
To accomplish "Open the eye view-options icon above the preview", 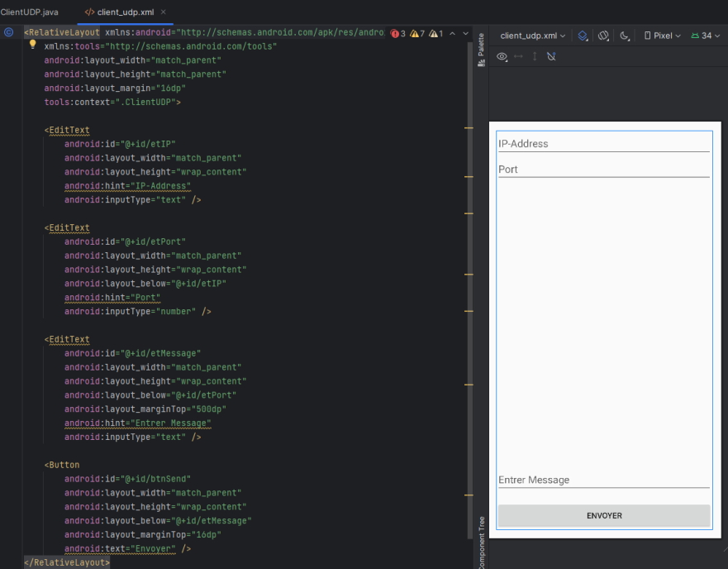I will click(x=502, y=56).
